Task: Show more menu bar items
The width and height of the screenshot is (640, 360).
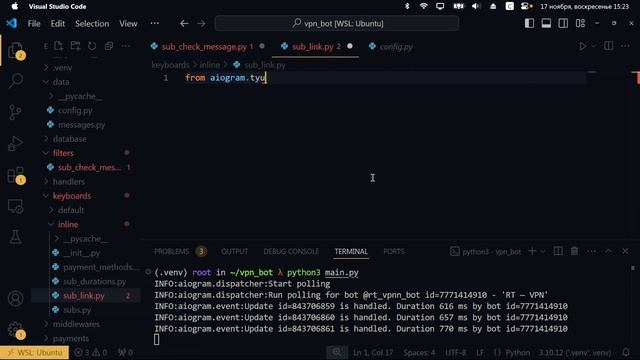Action: click(155, 24)
